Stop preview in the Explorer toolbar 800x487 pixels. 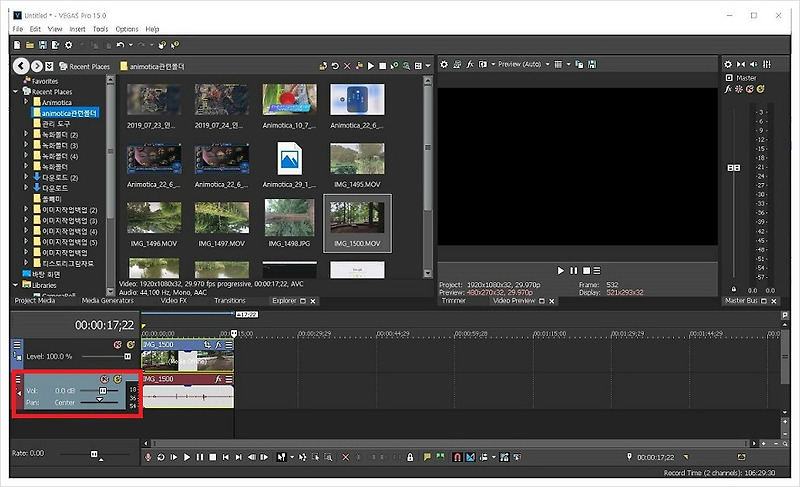pos(383,66)
